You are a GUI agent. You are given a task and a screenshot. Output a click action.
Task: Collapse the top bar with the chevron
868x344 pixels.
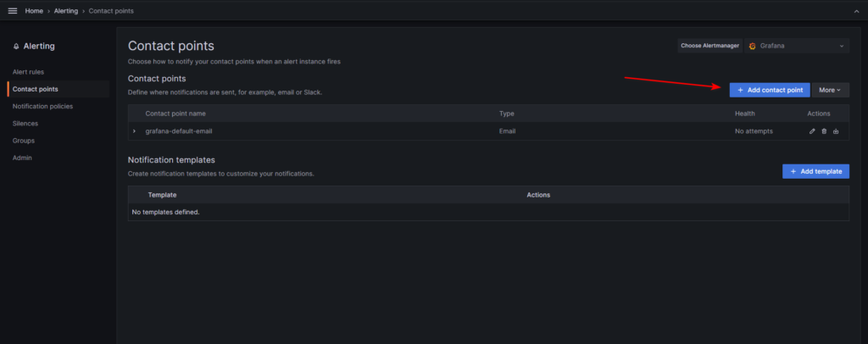coord(855,10)
